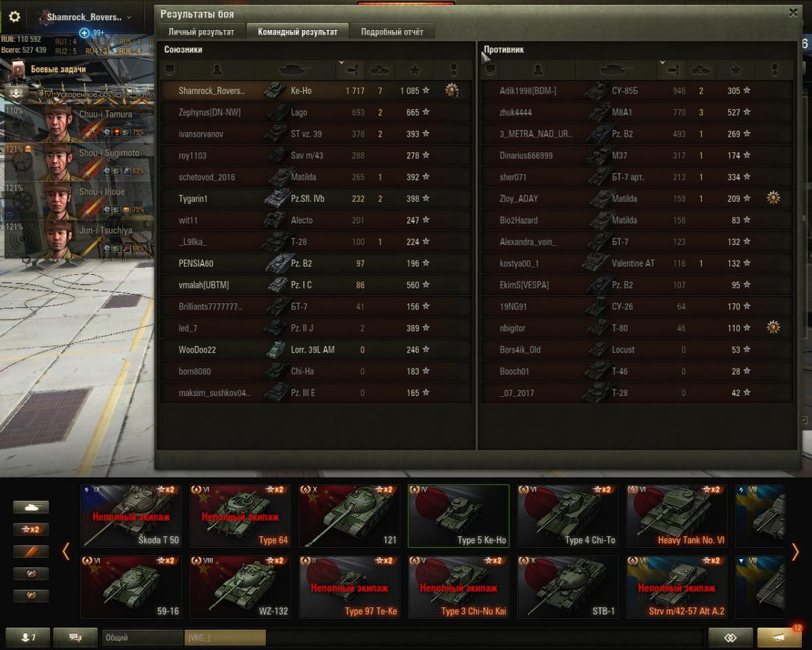Open contacts list showing 7
Image resolution: width=812 pixels, height=650 pixels.
click(x=27, y=637)
